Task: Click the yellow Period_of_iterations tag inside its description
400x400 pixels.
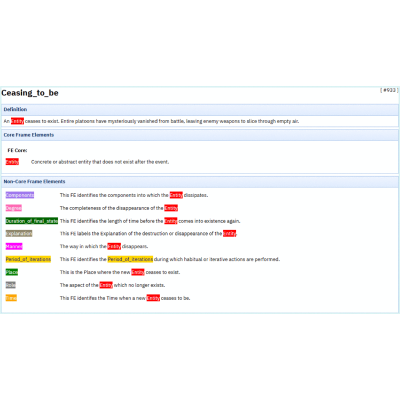Action: [130, 259]
